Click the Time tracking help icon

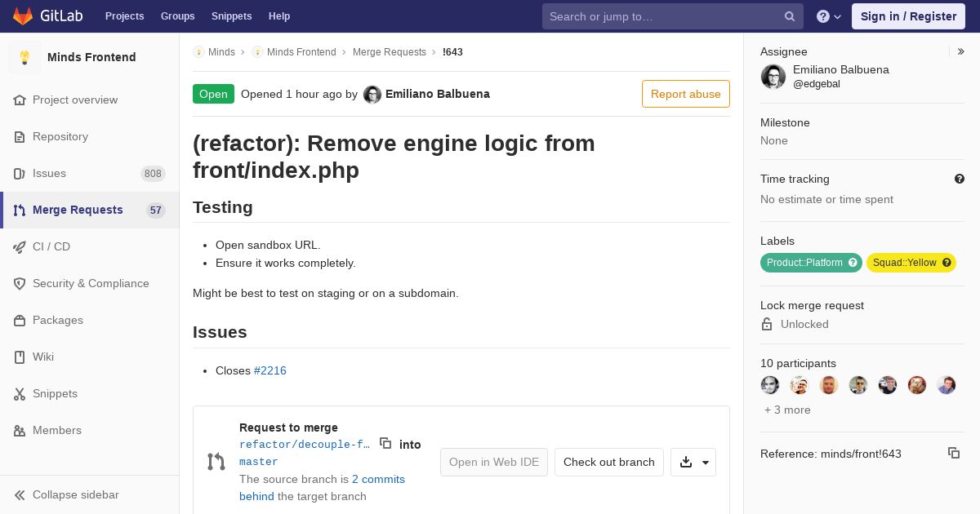(960, 179)
